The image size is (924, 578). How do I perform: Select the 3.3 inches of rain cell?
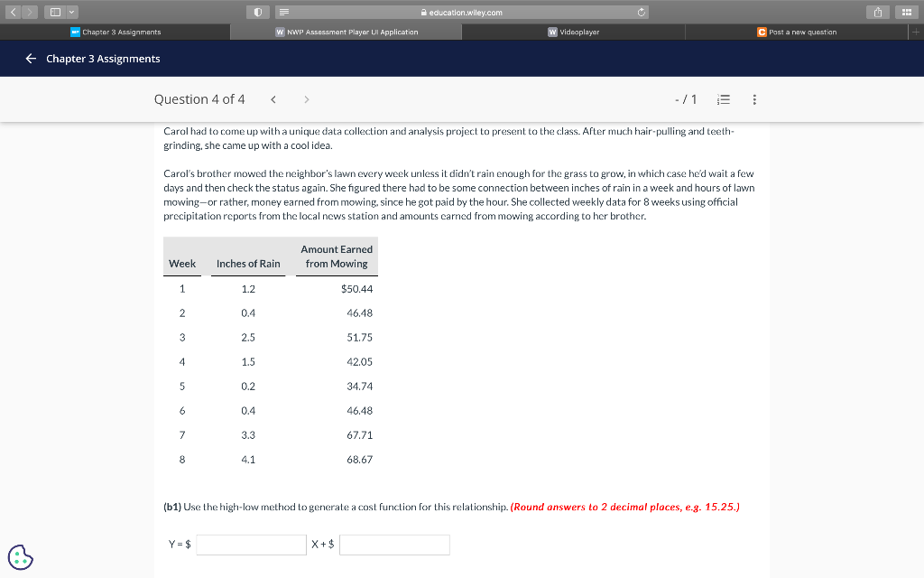tap(248, 435)
